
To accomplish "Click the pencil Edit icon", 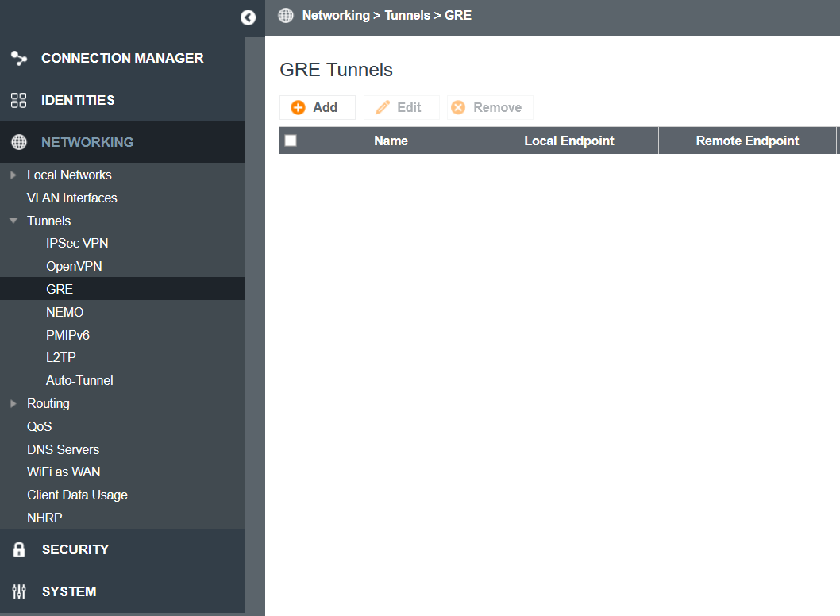I will pos(383,108).
